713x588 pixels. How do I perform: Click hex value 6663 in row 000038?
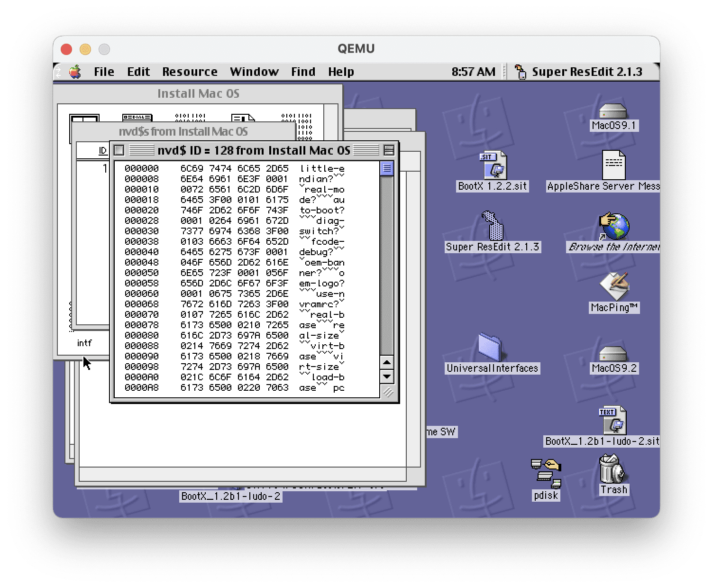click(220, 241)
